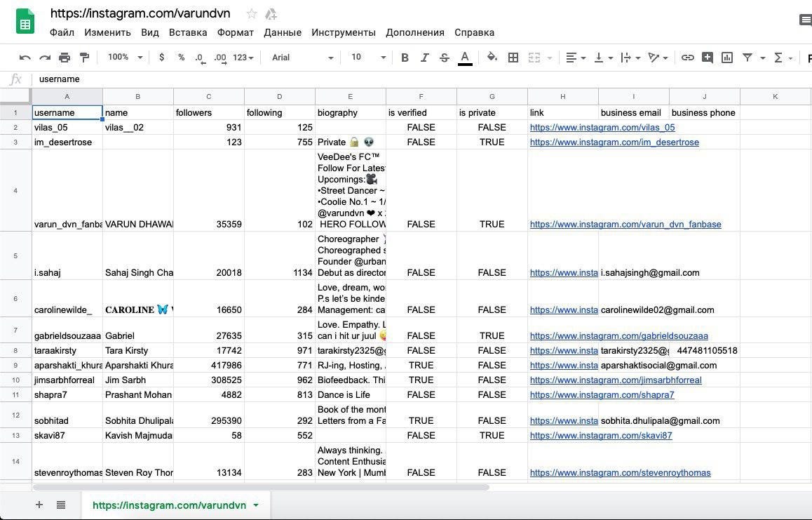The image size is (812, 520).
Task: Click the Undo arrow icon
Action: 25,58
